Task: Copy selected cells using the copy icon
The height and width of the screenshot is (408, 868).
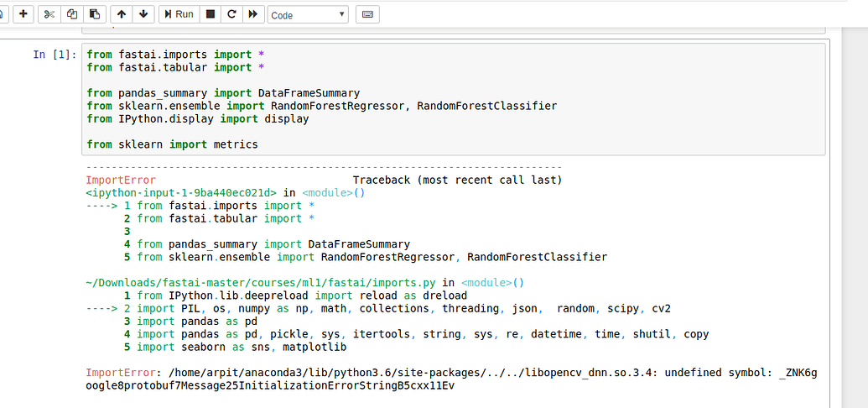Action: click(72, 14)
